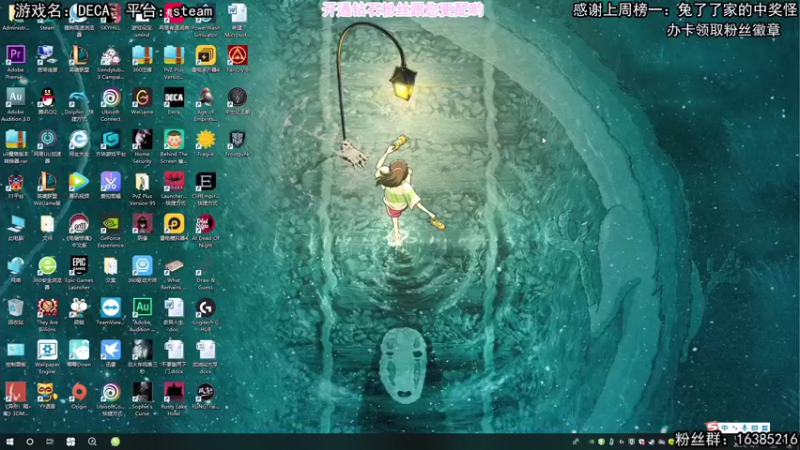Image resolution: width=800 pixels, height=450 pixels.
Task: Open Logitech G HUB
Action: tap(206, 315)
